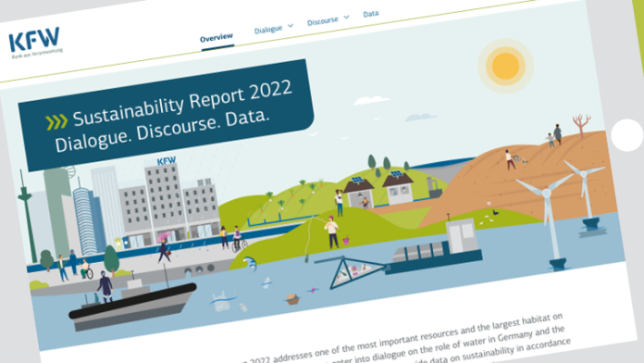Open the Overview tab
644x363 pixels.
click(x=217, y=38)
